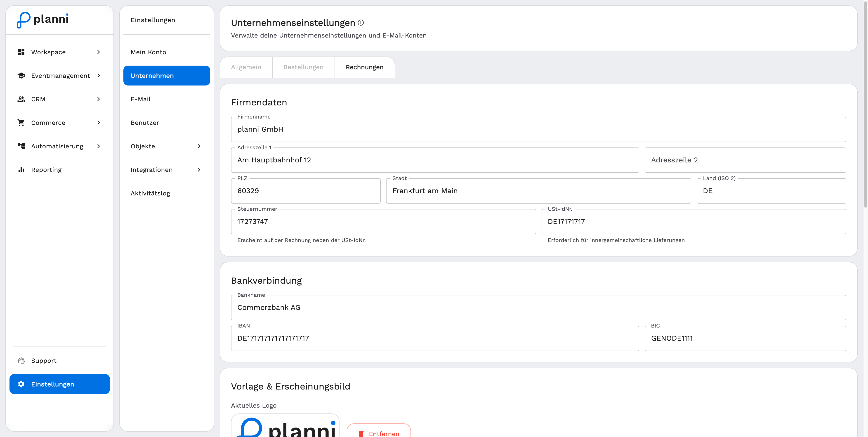The width and height of the screenshot is (868, 437).
Task: Open the Aktivitätslog page
Action: pyautogui.click(x=166, y=193)
